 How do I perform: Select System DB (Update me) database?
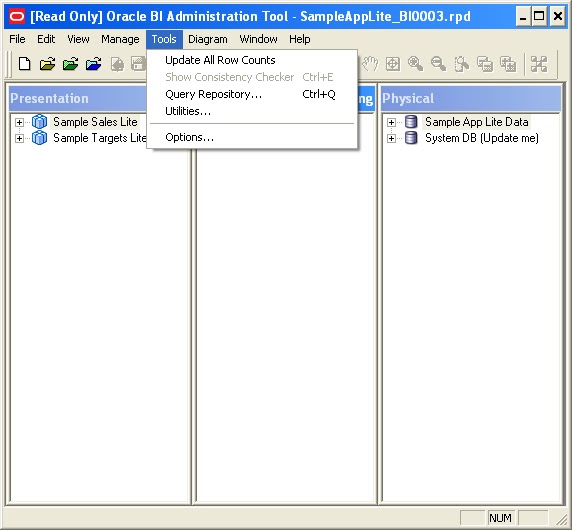pyautogui.click(x=482, y=138)
